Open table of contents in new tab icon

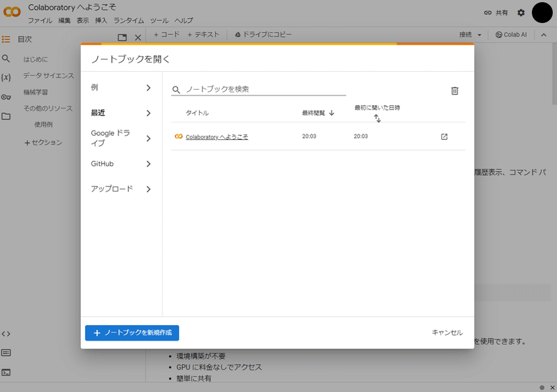coord(123,38)
